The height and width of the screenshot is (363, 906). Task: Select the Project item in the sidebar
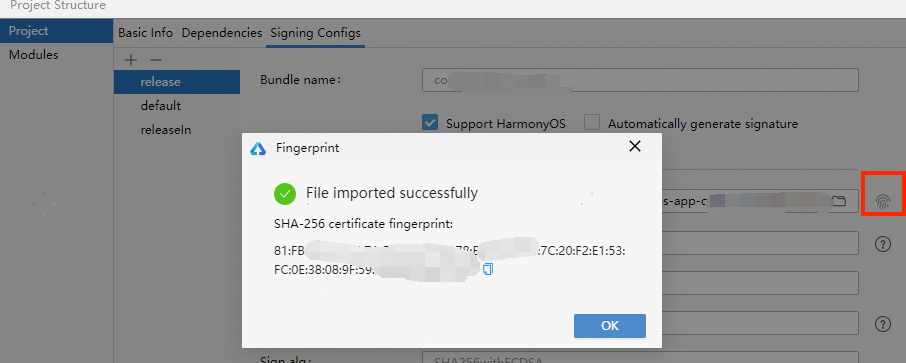[x=28, y=31]
